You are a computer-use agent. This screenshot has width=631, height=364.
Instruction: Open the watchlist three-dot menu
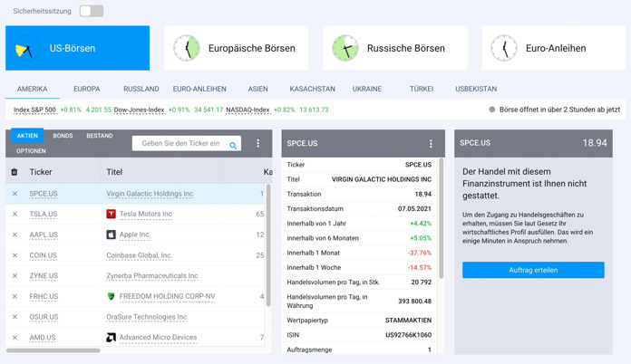click(x=258, y=143)
